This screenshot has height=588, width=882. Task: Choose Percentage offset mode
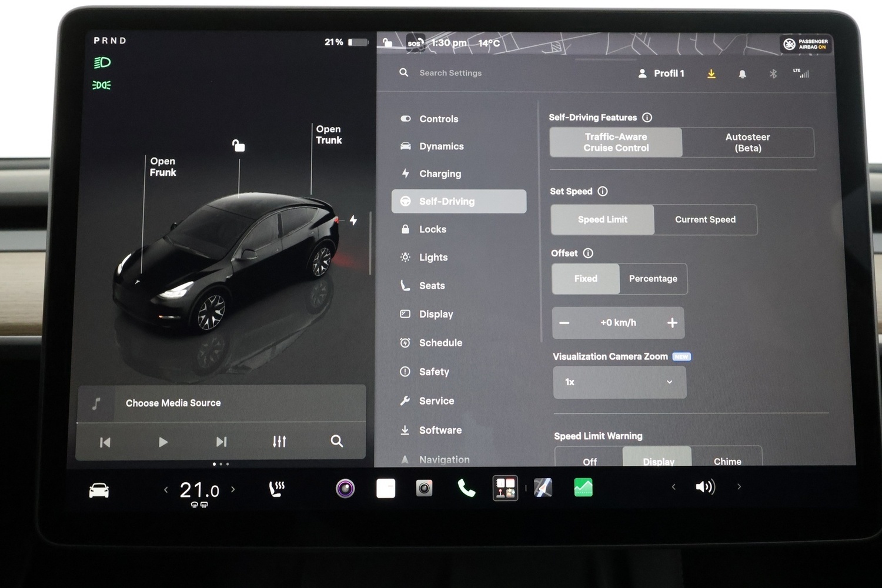653,279
